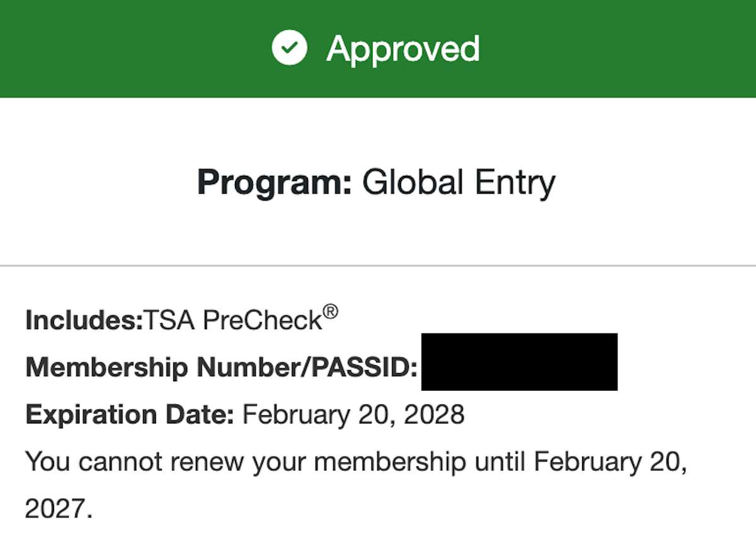The height and width of the screenshot is (544, 756).
Task: Click the registered trademark symbol after PreCheck
Action: 330,312
